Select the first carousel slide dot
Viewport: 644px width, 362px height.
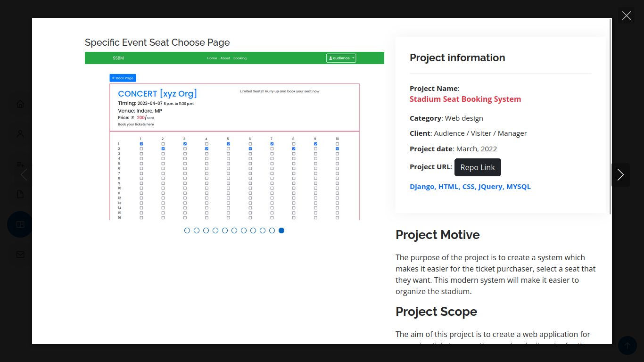[x=187, y=230]
